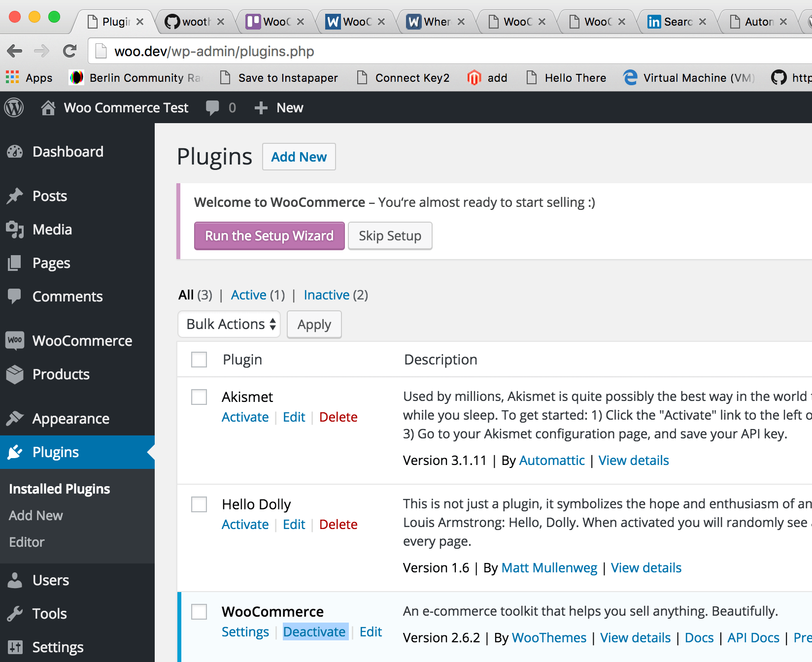Apply the selected bulk action

tap(314, 325)
